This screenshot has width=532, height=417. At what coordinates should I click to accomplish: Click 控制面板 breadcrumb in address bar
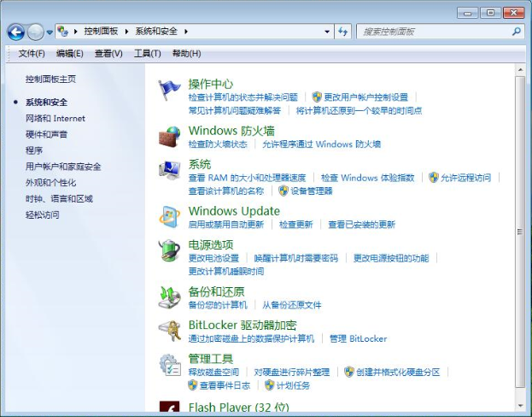[101, 32]
